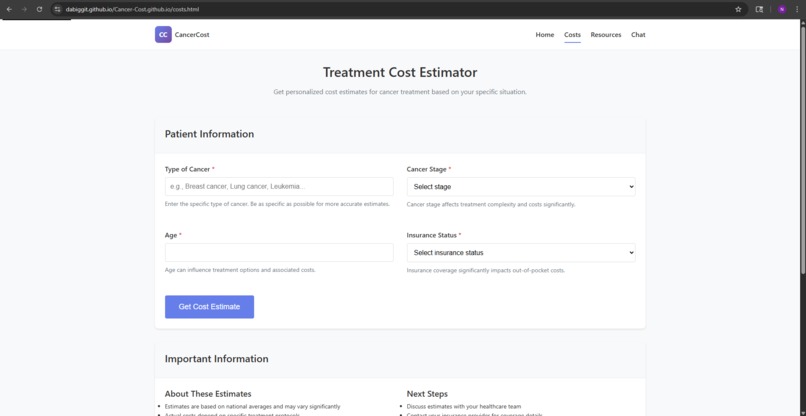Viewport: 806px width, 416px height.
Task: Reload the page with the refresh icon
Action: pyautogui.click(x=39, y=9)
